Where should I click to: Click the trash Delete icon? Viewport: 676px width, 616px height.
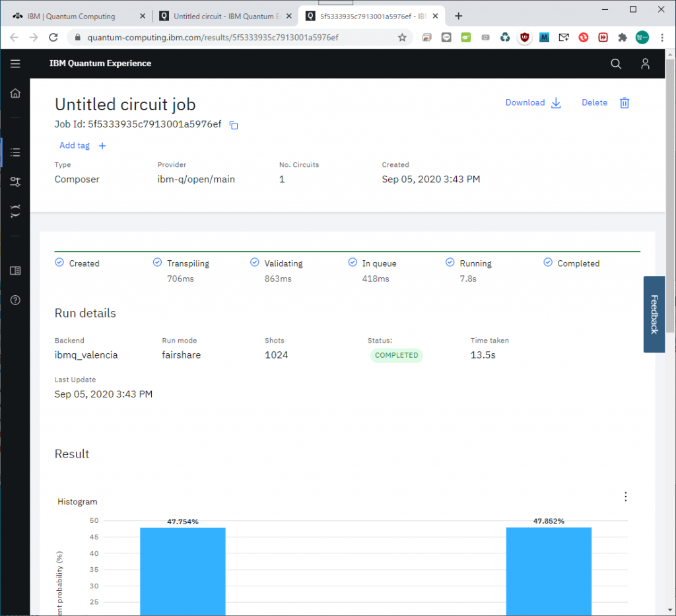(x=625, y=103)
